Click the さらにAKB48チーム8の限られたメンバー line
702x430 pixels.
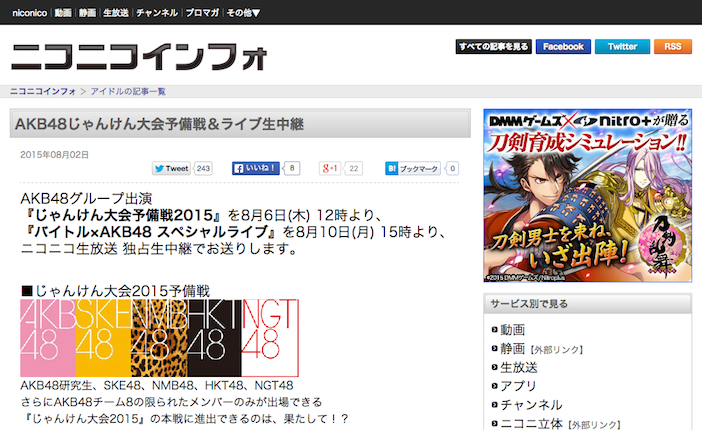(x=171, y=402)
